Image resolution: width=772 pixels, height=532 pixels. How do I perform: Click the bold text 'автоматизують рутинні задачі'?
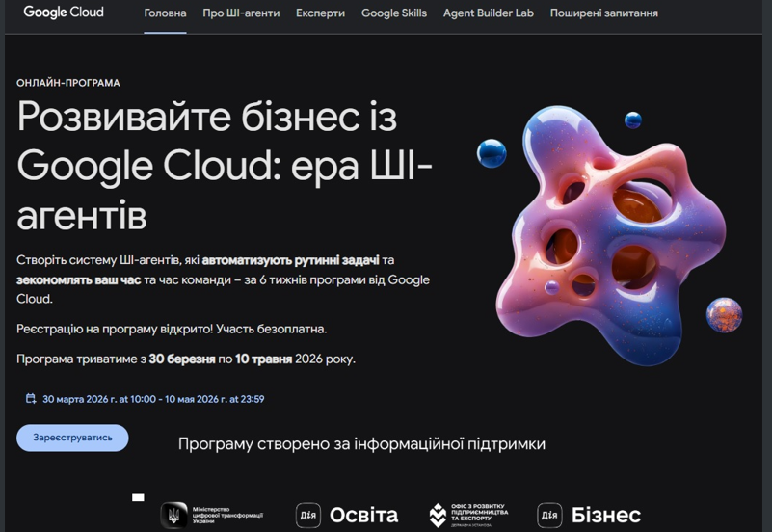290,260
